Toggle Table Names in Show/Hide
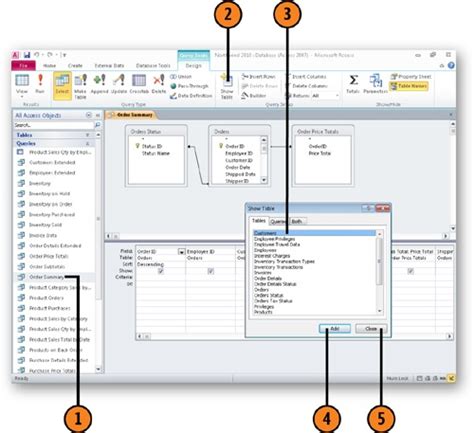The height and width of the screenshot is (433, 474). (x=409, y=86)
